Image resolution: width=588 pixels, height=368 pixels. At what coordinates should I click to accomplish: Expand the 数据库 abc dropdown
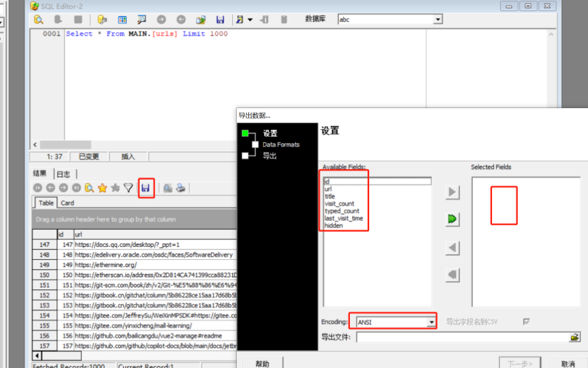click(x=438, y=19)
